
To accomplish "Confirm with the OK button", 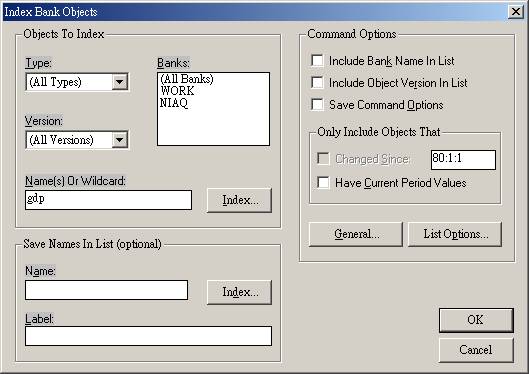I will [x=476, y=320].
